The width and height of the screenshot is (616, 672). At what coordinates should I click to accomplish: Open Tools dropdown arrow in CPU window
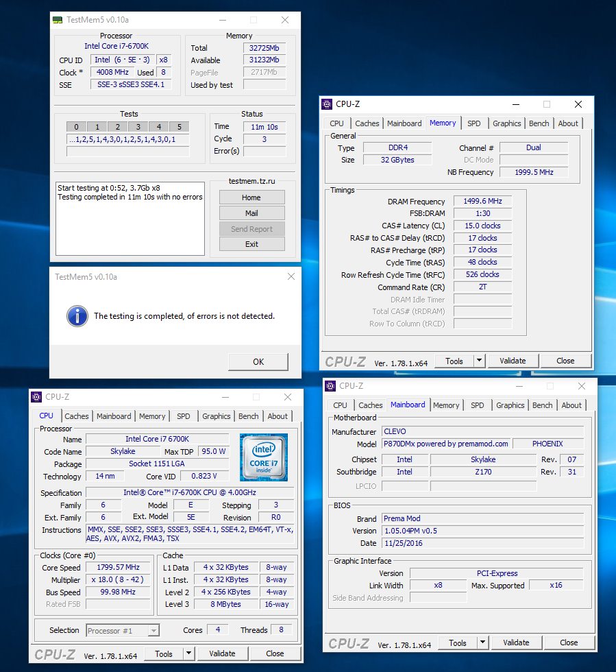188,653
